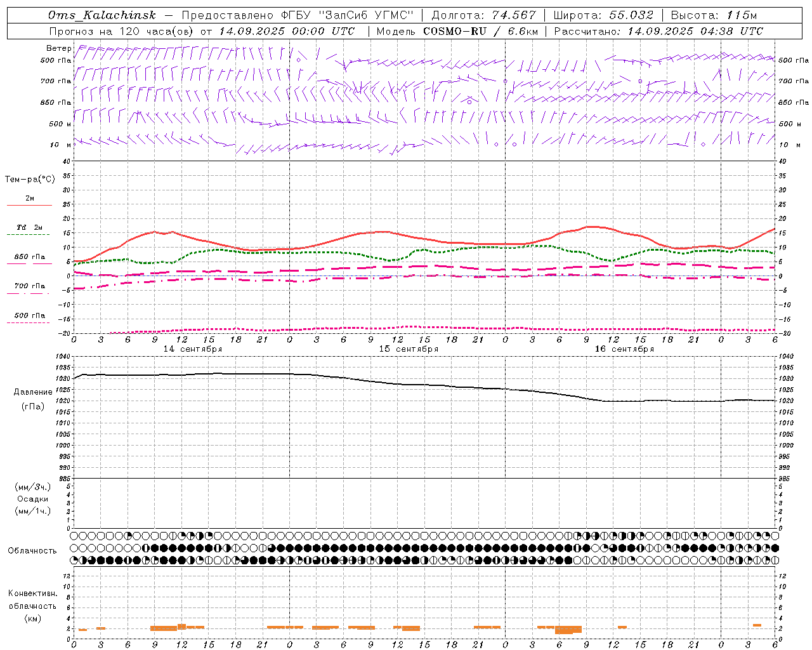Click the 500 гПа temperature legend entry
Viewport: 812px width, 650px height.
(29, 315)
